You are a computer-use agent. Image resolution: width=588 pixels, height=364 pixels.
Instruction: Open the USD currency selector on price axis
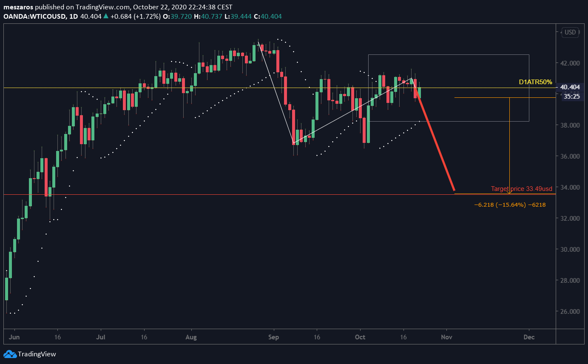pyautogui.click(x=570, y=32)
